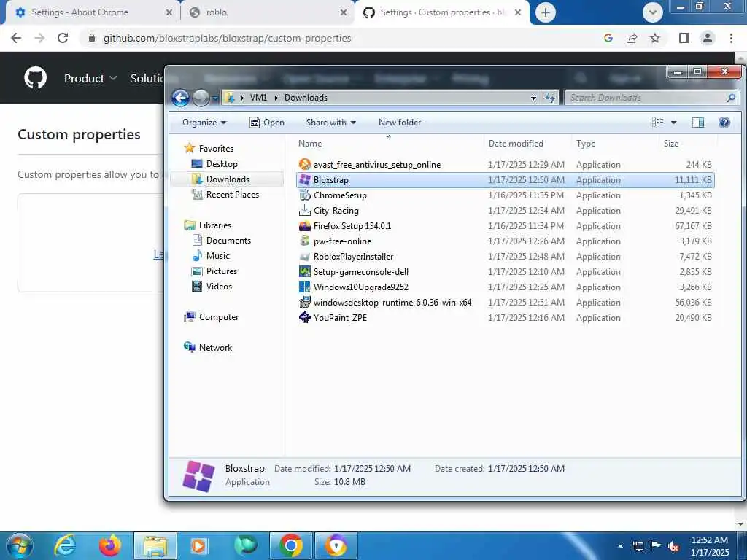This screenshot has height=560, width=747.
Task: Click the Chrome URL address field
Action: coord(341,38)
